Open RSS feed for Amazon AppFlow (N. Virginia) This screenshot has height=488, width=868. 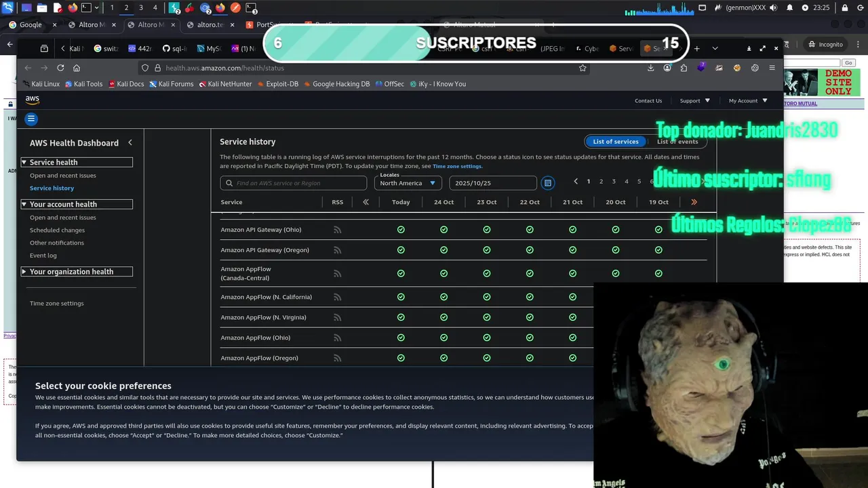[x=337, y=317]
